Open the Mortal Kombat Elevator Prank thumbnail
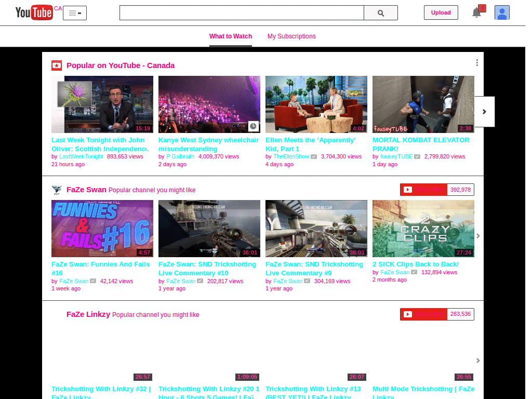 (423, 104)
